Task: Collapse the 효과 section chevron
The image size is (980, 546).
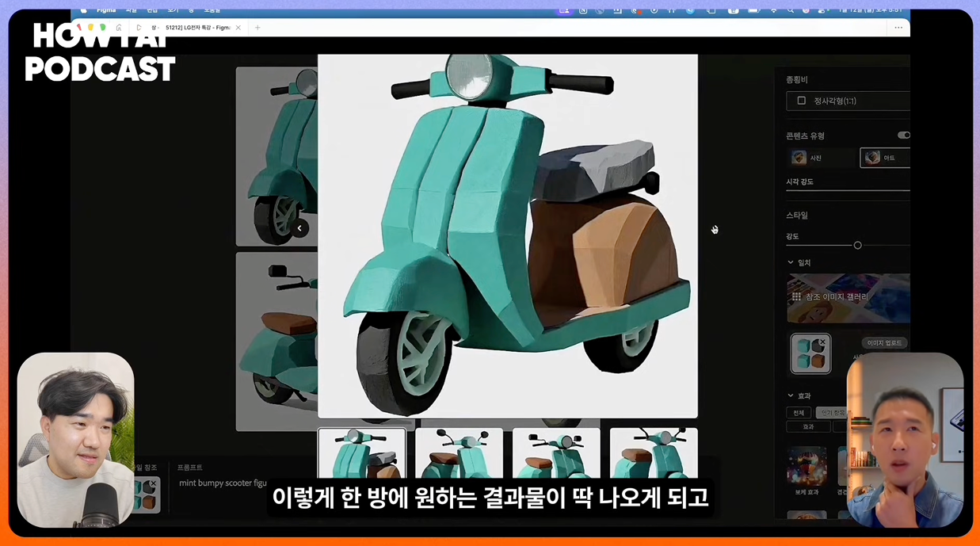Action: pyautogui.click(x=791, y=395)
